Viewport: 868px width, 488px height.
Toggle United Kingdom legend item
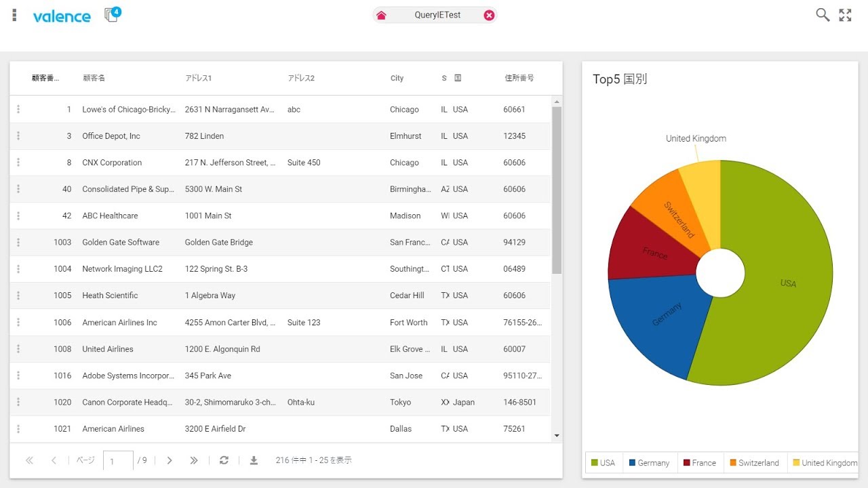824,463
